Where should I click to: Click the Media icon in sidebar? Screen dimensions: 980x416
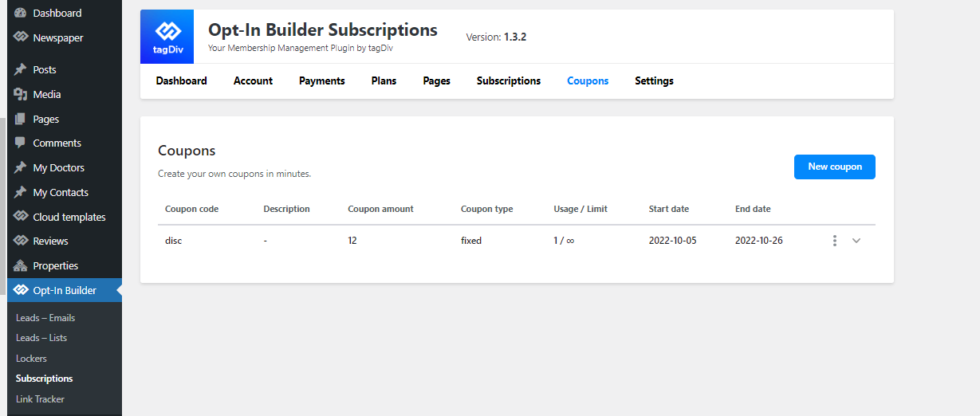[x=21, y=94]
